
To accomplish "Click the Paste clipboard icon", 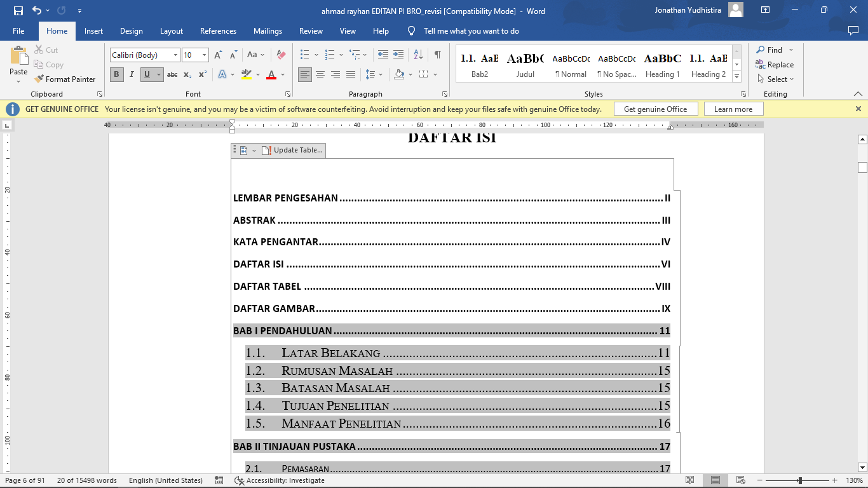I will [x=18, y=56].
